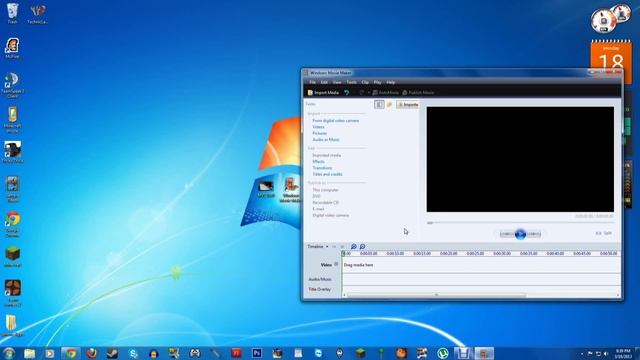Open the Imported media collection dropdown
This screenshot has width=640, height=360.
click(408, 104)
